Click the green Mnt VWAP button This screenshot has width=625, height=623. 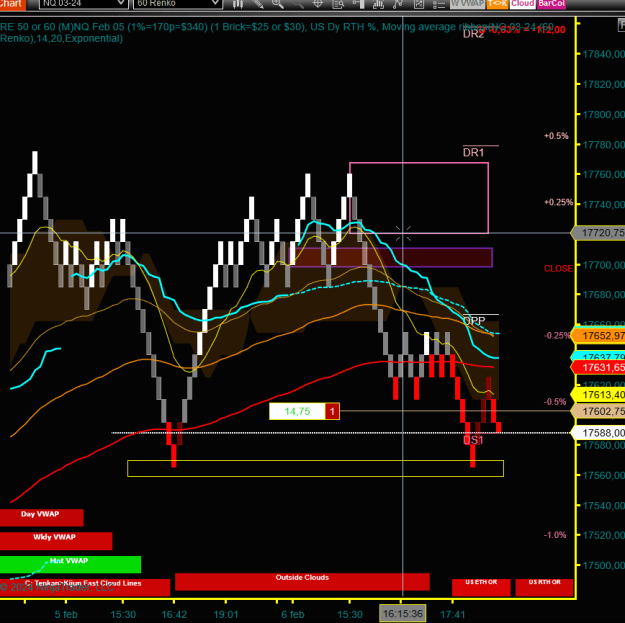70,564
